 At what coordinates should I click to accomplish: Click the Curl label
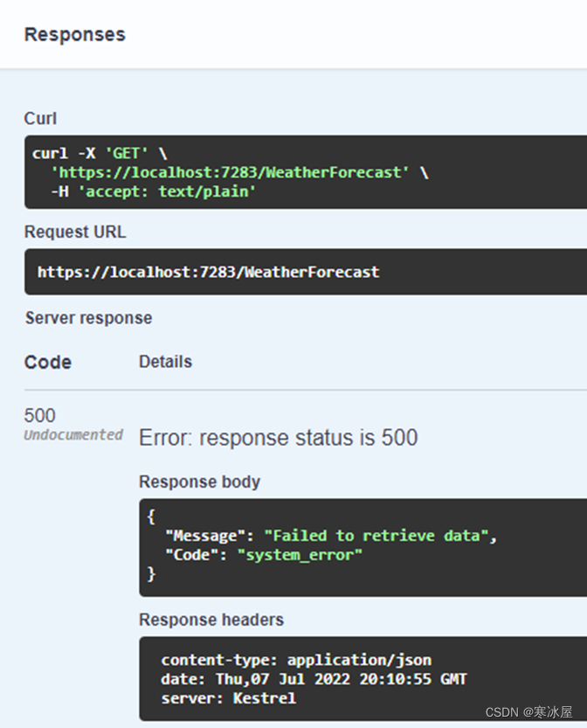(x=40, y=118)
